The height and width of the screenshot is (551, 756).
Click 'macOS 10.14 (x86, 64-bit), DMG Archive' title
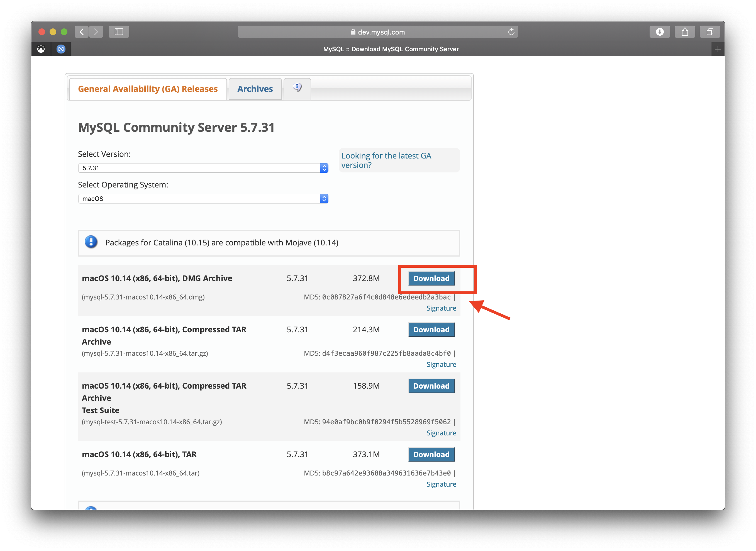(157, 278)
